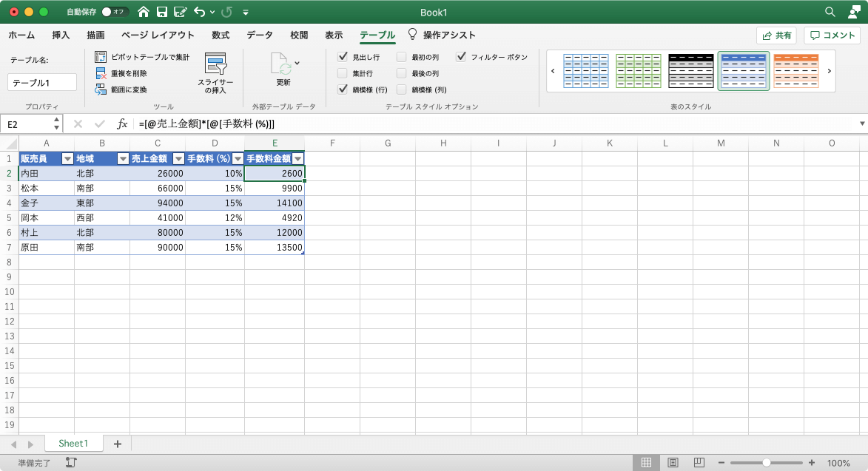Click the Home icon in title bar
The height and width of the screenshot is (471, 868).
143,12
